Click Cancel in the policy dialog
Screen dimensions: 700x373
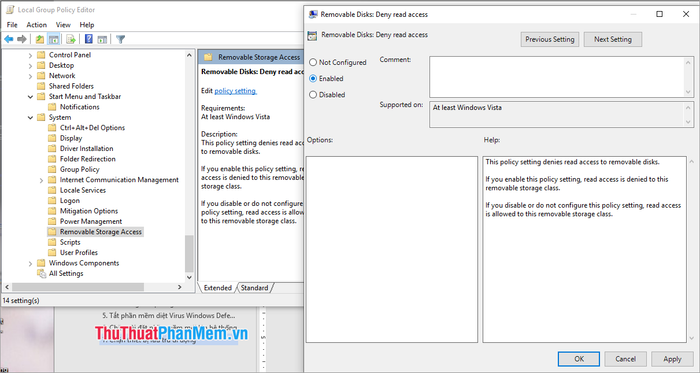(x=625, y=359)
